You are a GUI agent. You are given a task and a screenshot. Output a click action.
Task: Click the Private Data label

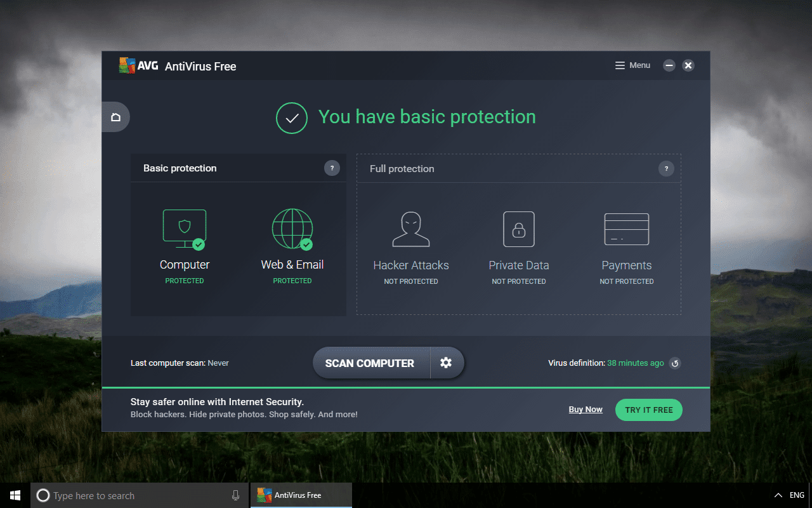coord(519,265)
